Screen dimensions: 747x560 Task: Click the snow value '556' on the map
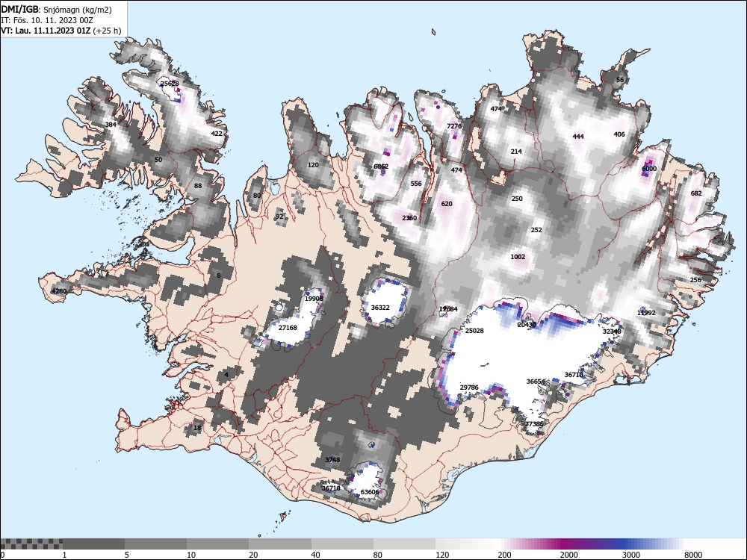coord(416,184)
